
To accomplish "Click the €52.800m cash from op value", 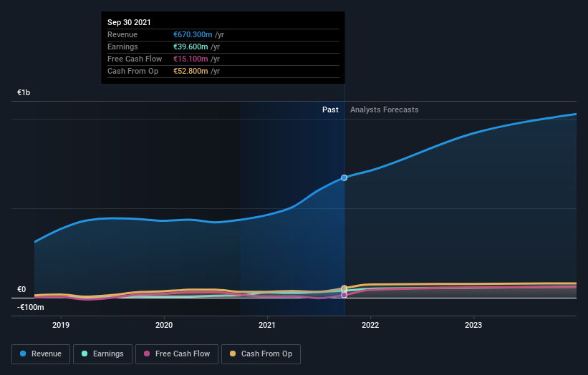I will point(191,71).
